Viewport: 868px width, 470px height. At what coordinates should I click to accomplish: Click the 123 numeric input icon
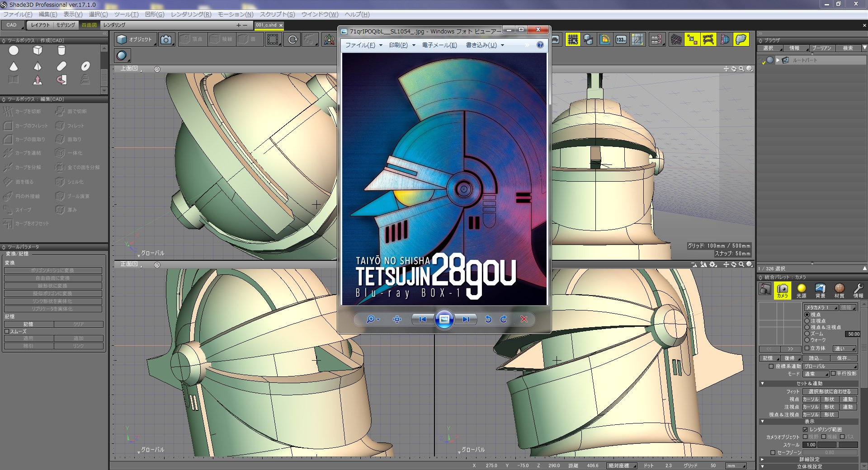tap(621, 40)
